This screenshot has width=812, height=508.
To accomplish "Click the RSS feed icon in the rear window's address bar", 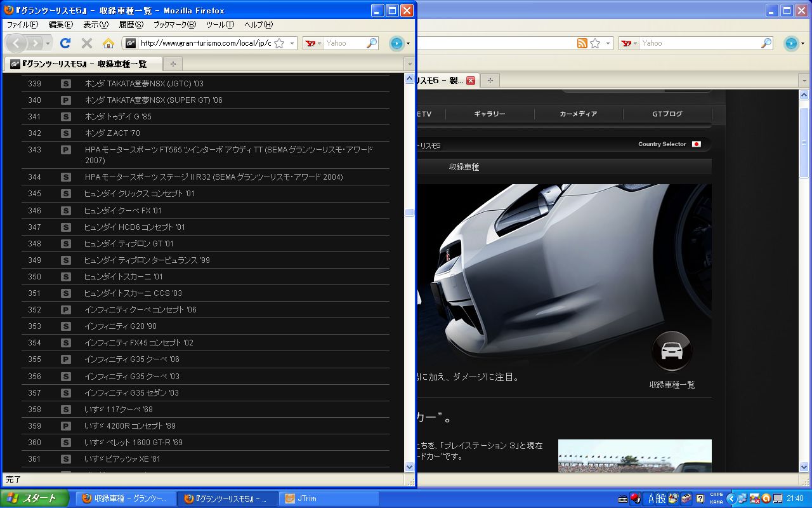I will tap(582, 43).
